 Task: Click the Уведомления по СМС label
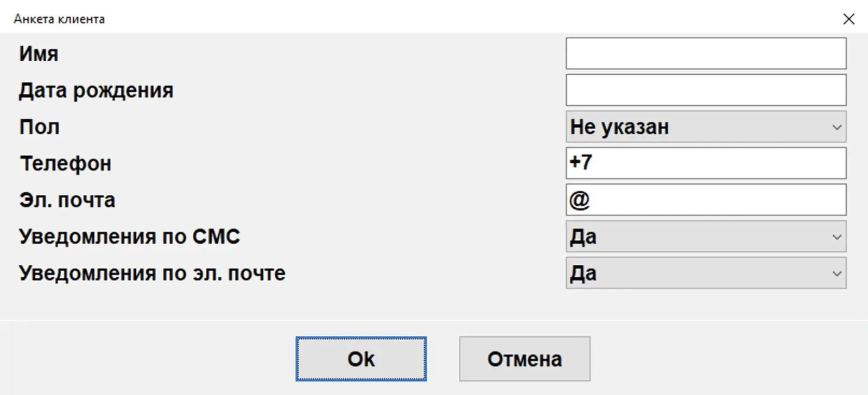(129, 237)
